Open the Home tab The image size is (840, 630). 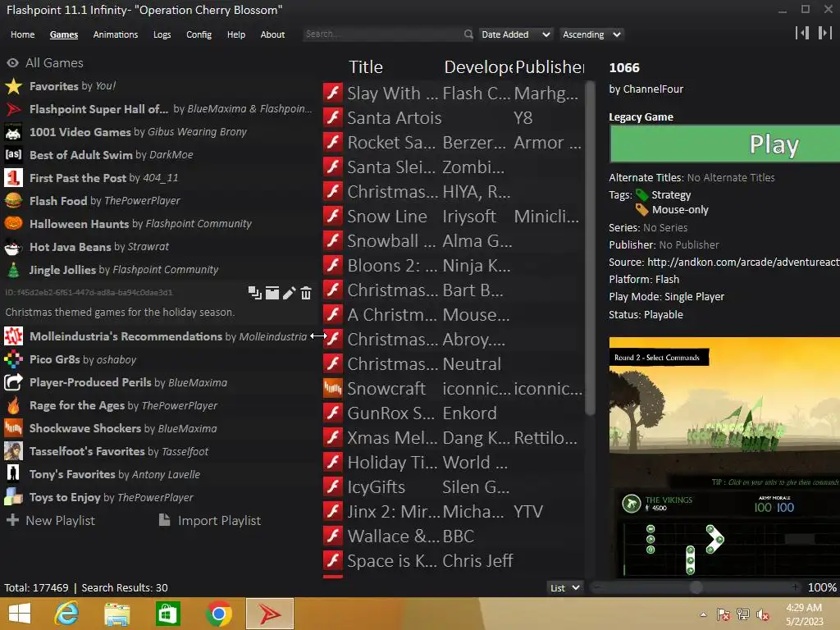pos(22,34)
